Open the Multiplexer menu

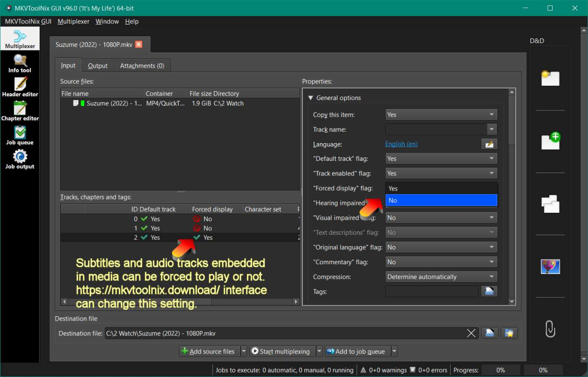pos(73,22)
